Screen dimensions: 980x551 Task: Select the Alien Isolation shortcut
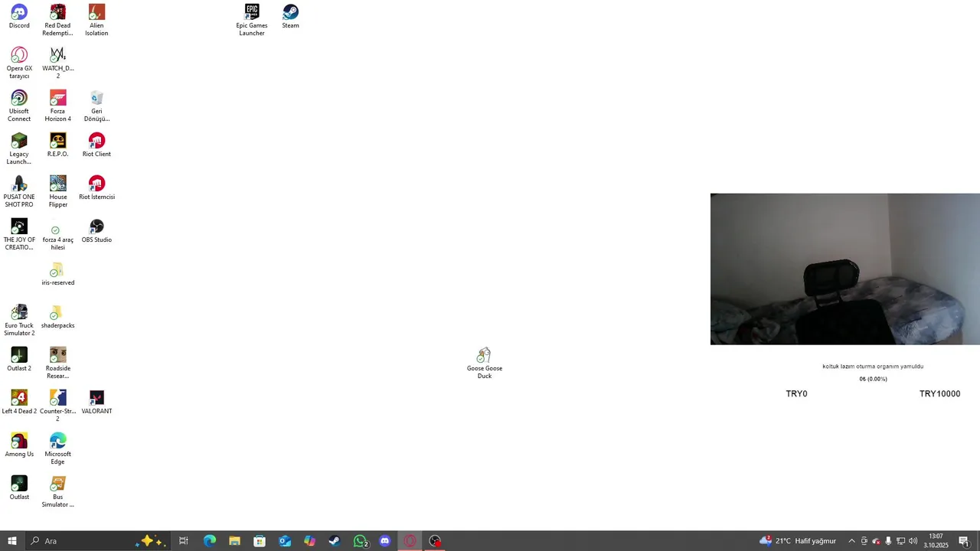[96, 21]
